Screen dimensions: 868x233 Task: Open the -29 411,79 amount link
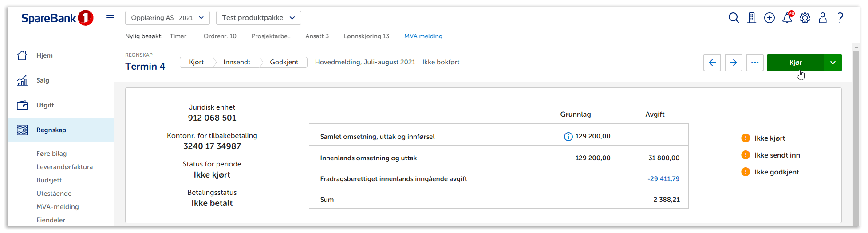point(663,179)
